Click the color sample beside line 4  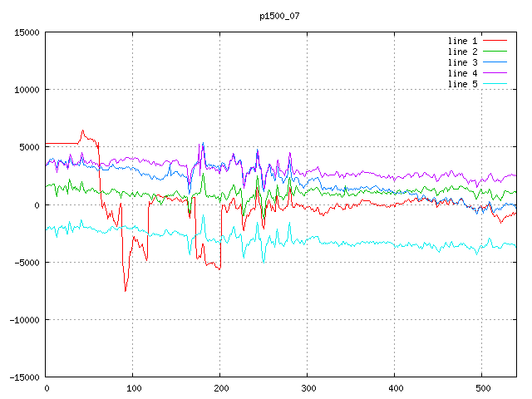pyautogui.click(x=495, y=73)
